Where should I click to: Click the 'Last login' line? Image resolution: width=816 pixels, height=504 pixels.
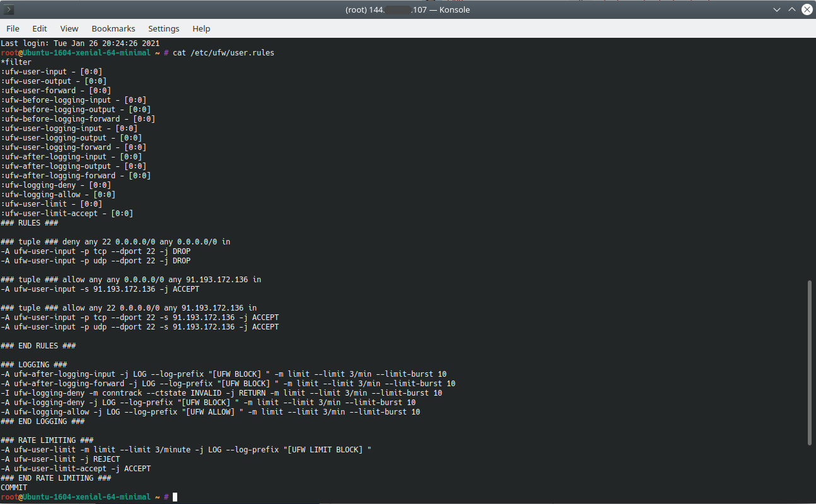[x=80, y=43]
